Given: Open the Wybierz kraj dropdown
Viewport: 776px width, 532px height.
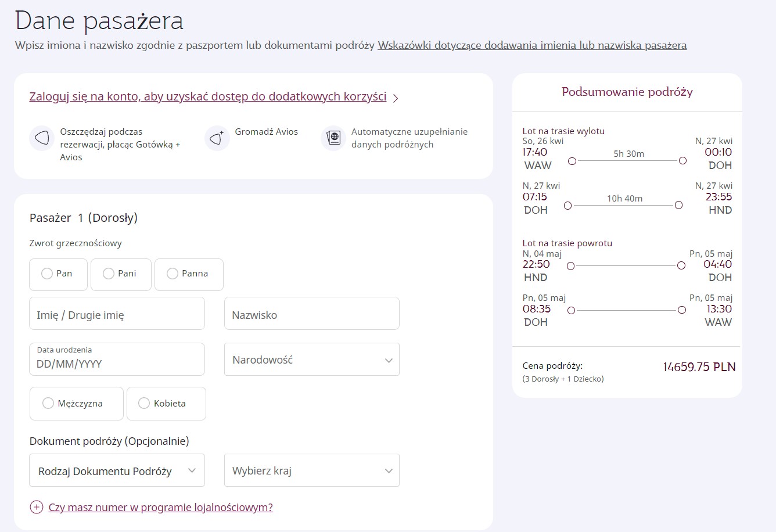Looking at the screenshot, I should click(312, 470).
